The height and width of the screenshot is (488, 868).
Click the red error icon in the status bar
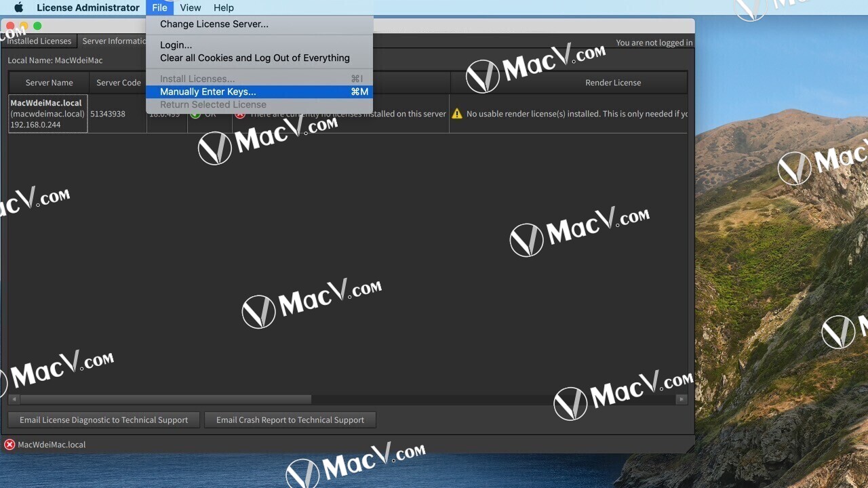[9, 445]
